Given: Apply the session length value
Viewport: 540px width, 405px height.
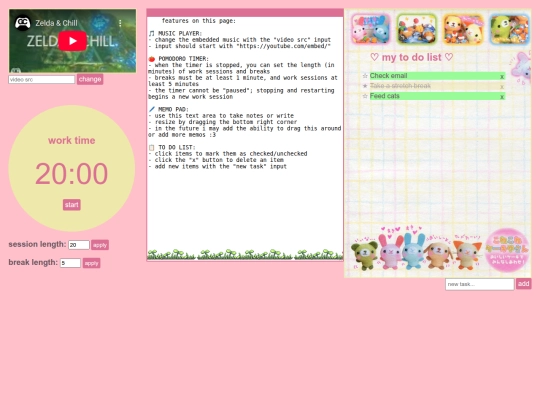Looking at the screenshot, I should coord(100,245).
